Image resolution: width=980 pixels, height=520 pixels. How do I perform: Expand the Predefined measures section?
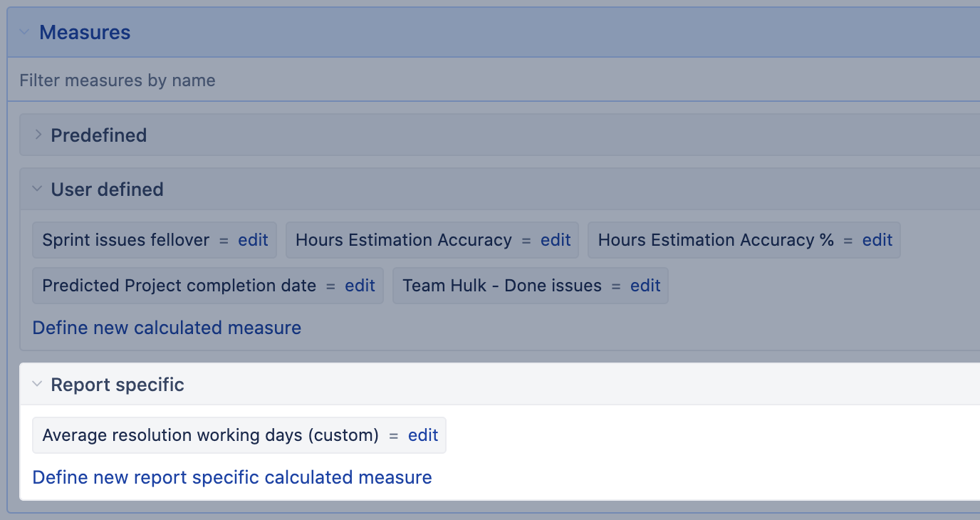pos(38,135)
